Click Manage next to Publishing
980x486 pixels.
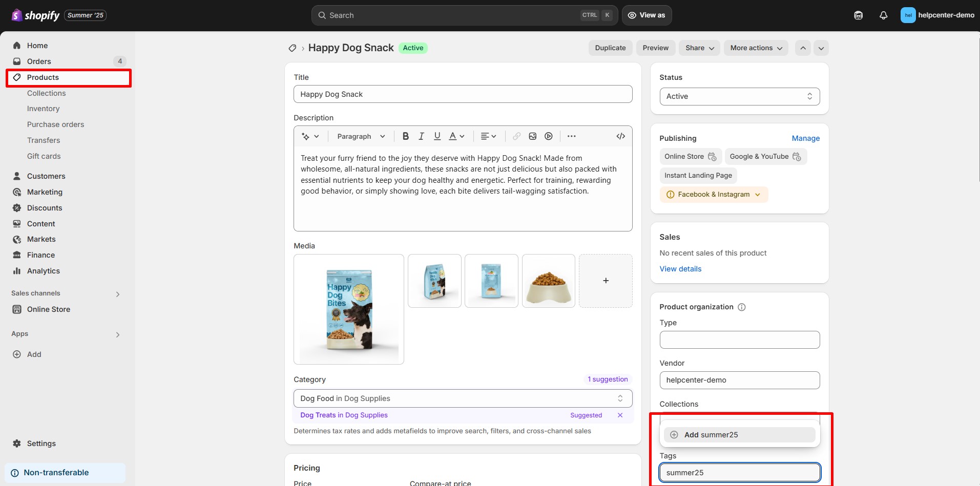click(805, 138)
